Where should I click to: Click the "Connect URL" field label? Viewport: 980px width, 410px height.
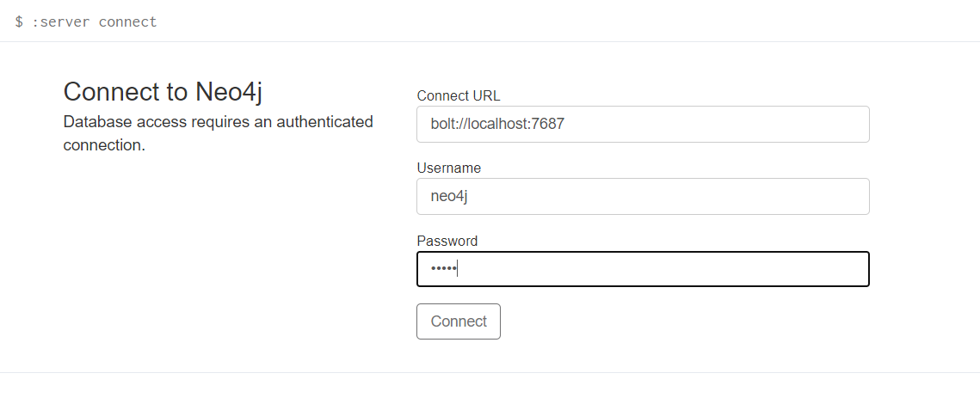[458, 95]
